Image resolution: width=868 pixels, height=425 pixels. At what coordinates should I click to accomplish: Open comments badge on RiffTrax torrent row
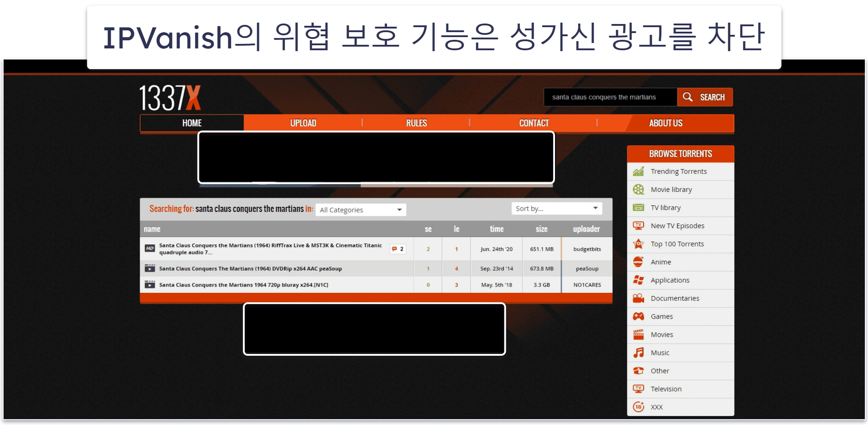coord(398,249)
